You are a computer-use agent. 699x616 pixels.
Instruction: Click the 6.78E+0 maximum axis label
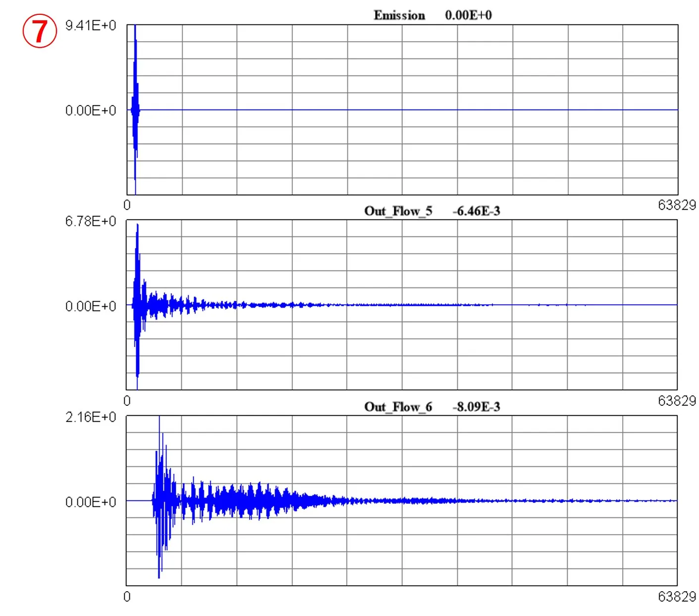click(x=91, y=221)
